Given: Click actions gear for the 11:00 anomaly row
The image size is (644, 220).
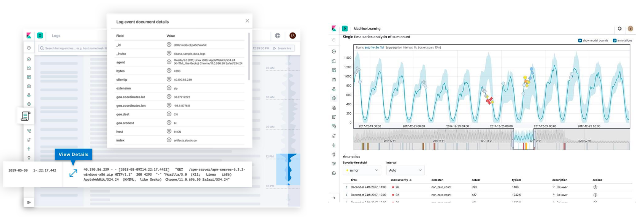Looking at the screenshot, I should pyautogui.click(x=595, y=187).
